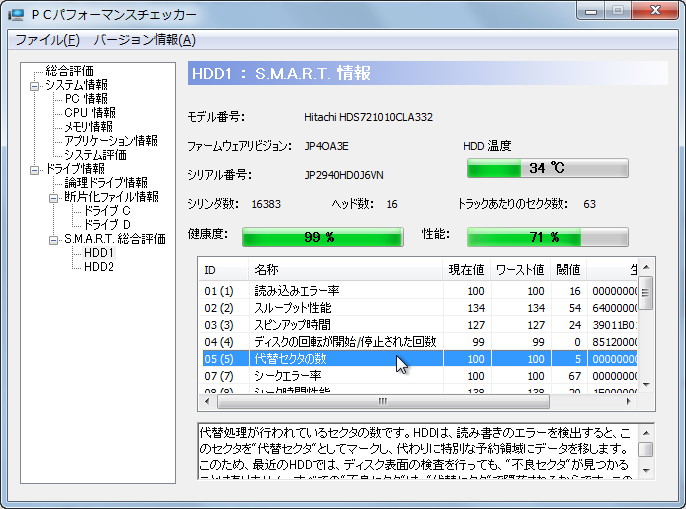This screenshot has height=509, width=686.
Task: Select PC 情報 tree item
Action: click(x=86, y=99)
